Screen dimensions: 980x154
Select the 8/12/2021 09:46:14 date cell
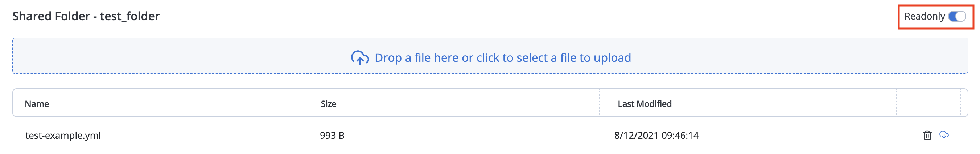click(x=656, y=136)
